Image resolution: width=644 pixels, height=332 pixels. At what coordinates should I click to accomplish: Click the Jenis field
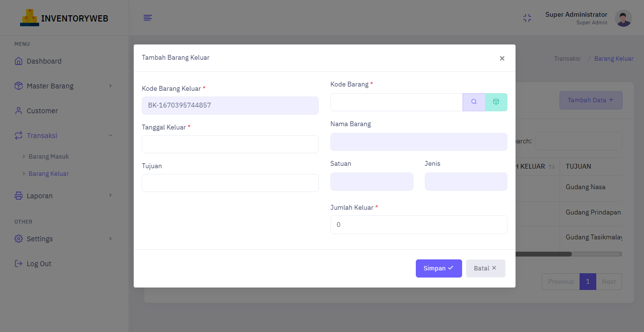(466, 182)
